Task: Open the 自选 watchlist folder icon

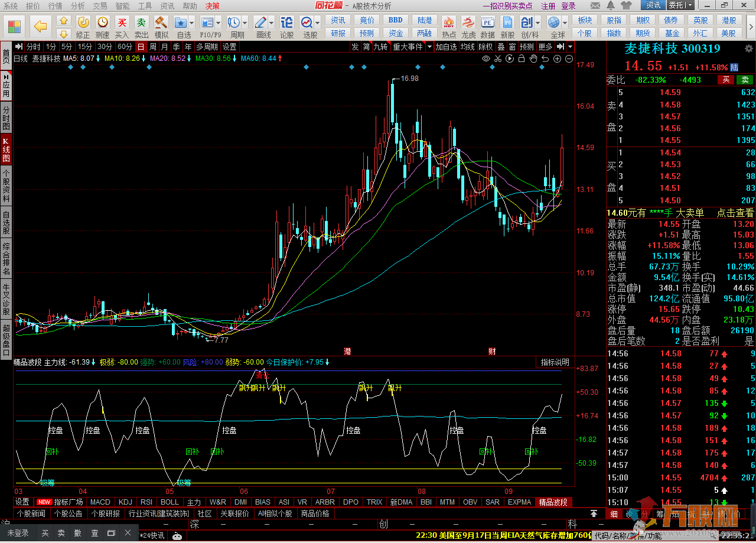Action: coord(181,22)
